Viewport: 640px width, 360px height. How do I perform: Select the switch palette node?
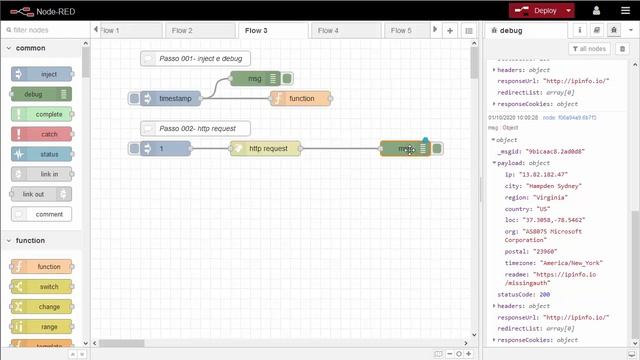point(42,287)
